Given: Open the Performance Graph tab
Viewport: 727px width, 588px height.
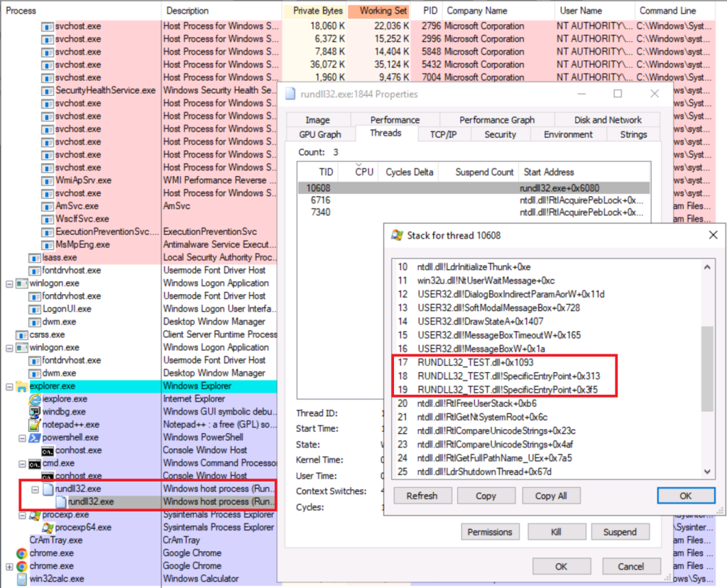Looking at the screenshot, I should pos(496,120).
